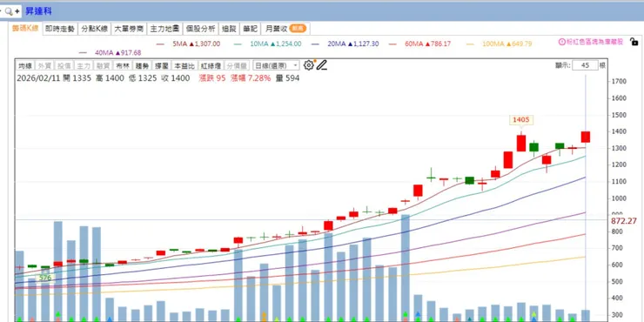Toggle the 紅綠燈 indicator button

pyautogui.click(x=211, y=65)
